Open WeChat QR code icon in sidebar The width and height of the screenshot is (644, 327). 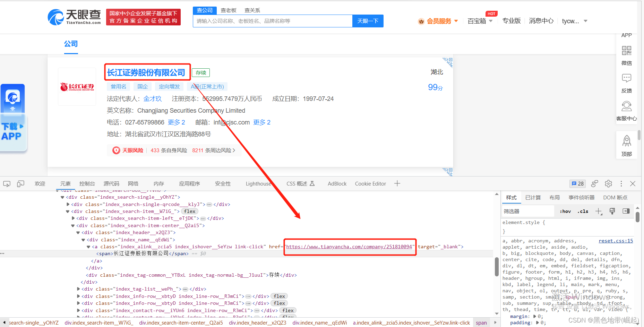pyautogui.click(x=626, y=51)
